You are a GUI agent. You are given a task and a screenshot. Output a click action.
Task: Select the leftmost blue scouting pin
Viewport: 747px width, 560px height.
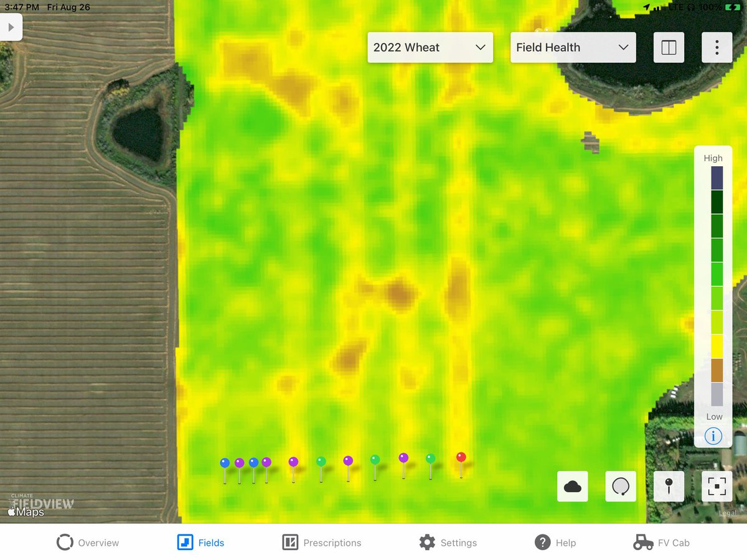coord(225,463)
